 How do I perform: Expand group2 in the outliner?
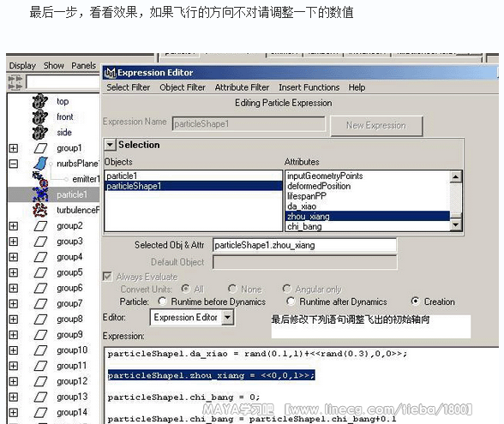click(x=13, y=226)
